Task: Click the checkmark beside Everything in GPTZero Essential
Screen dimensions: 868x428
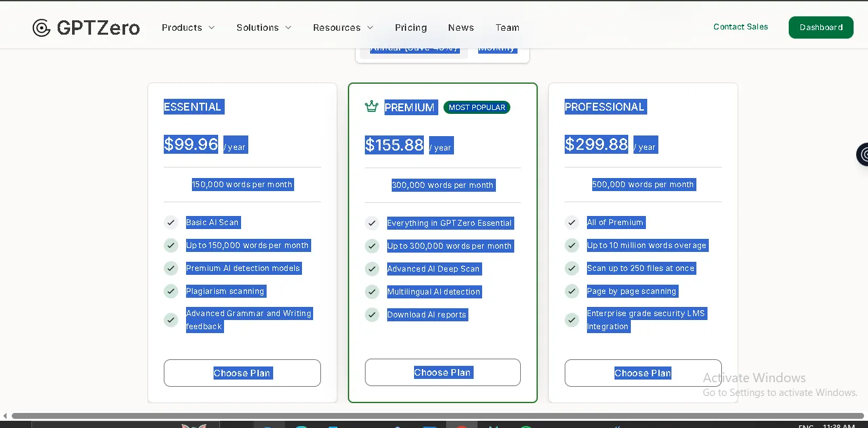Action: tap(372, 223)
